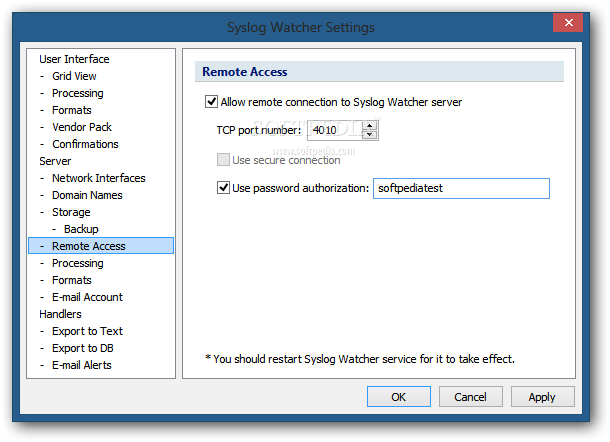
Task: Open Confirmations settings
Action: coord(85,144)
